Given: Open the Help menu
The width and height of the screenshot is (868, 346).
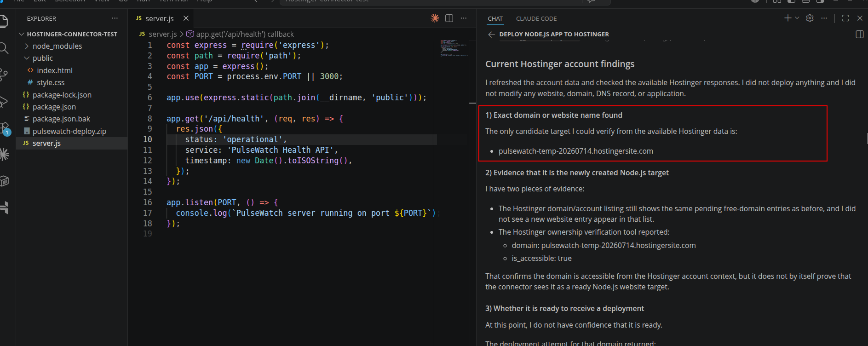Looking at the screenshot, I should tap(204, 1).
